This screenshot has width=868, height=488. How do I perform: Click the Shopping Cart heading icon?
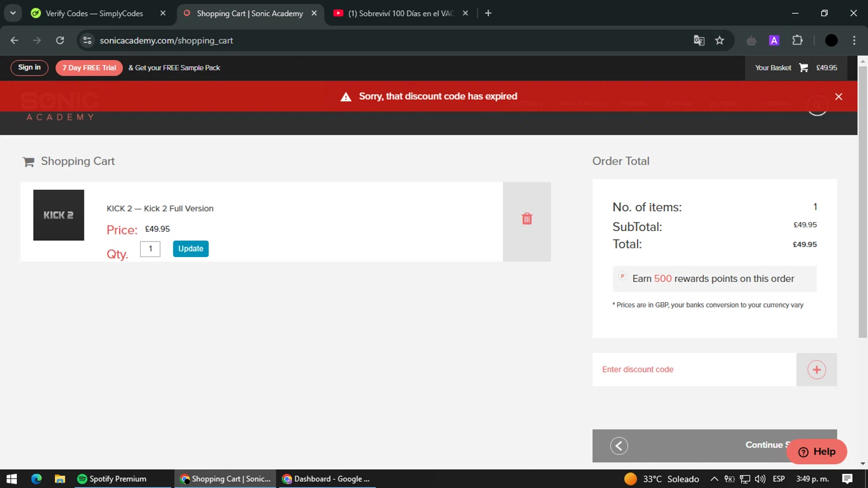(28, 162)
